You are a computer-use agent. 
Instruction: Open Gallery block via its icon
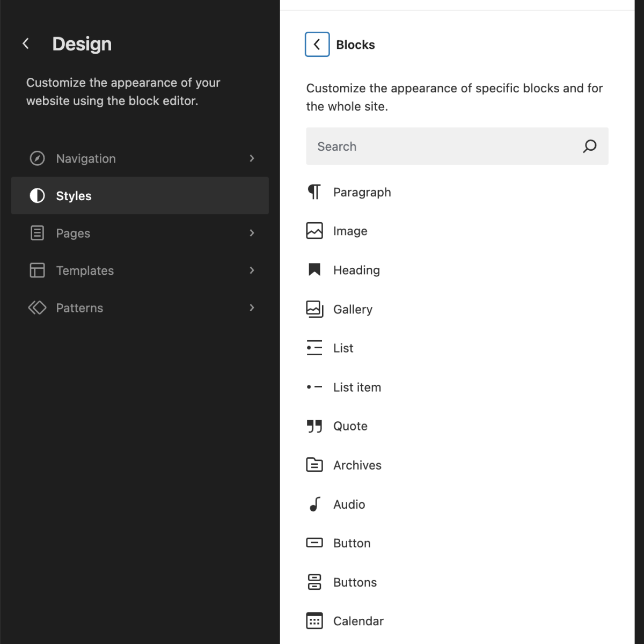pyautogui.click(x=314, y=309)
